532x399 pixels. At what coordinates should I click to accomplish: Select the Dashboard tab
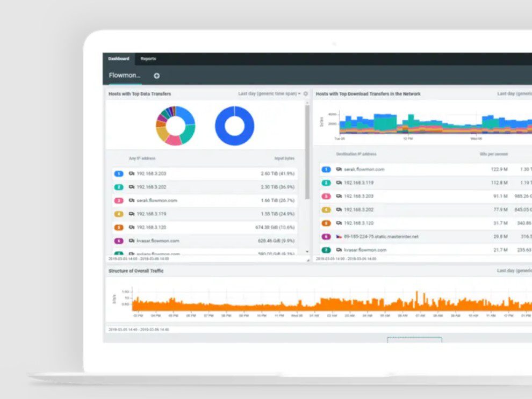pyautogui.click(x=119, y=59)
